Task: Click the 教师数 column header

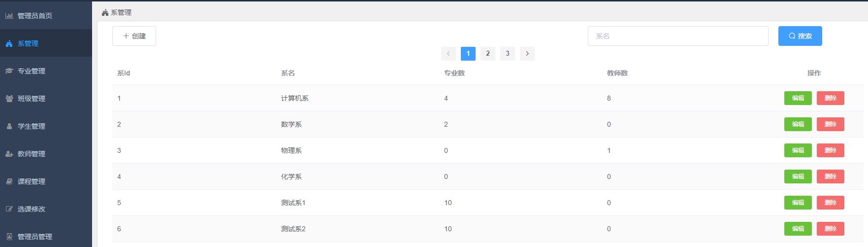Action: [617, 73]
